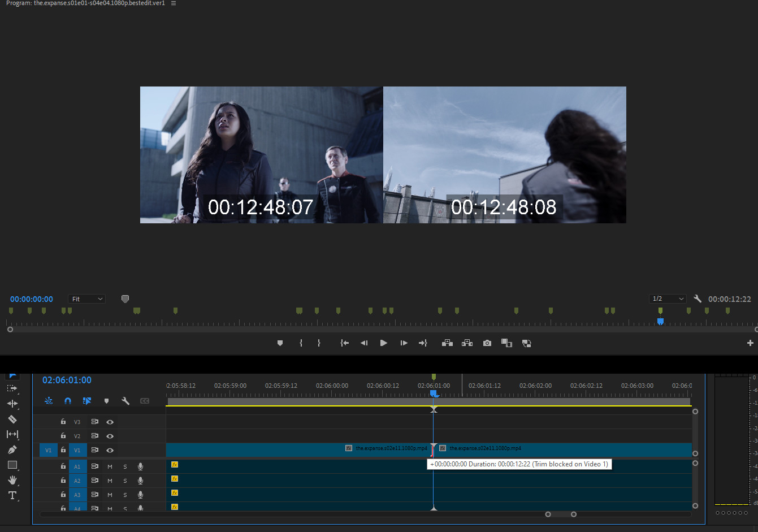
Task: Toggle lock on track V3
Action: point(63,422)
